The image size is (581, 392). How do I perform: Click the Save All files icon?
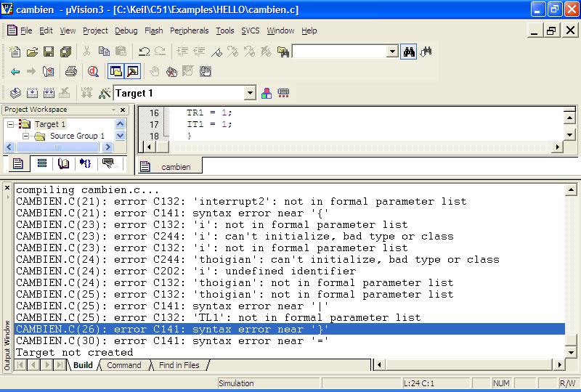pyautogui.click(x=65, y=52)
